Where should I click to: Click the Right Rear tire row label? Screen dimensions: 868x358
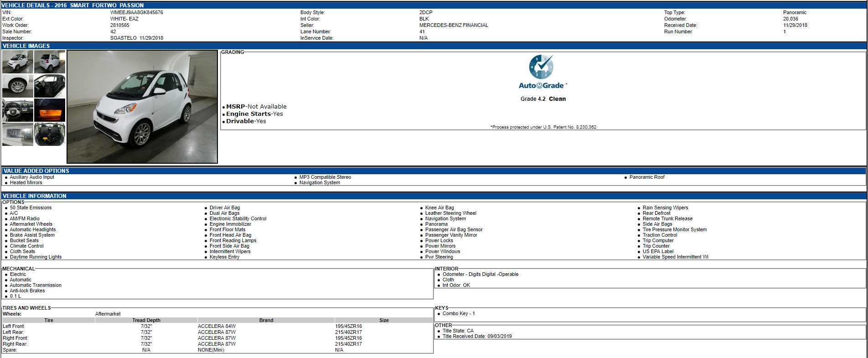click(15, 344)
